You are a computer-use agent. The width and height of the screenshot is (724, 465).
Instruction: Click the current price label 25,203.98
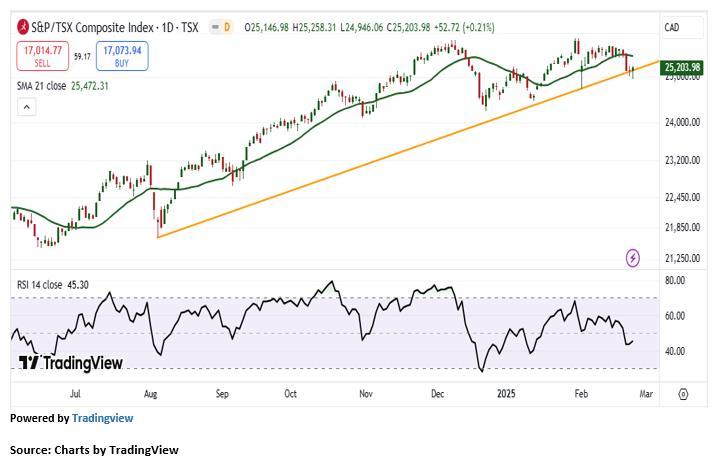pos(683,68)
